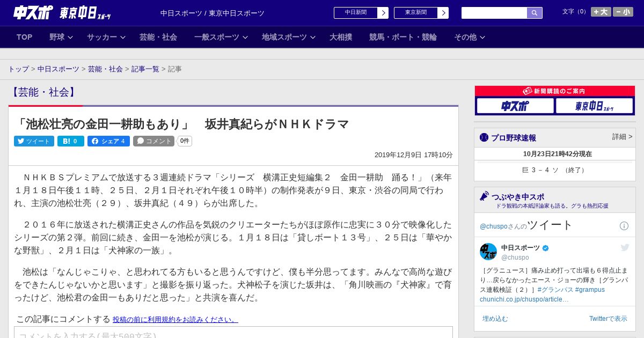Open the 中日新聞 link button

point(356,13)
